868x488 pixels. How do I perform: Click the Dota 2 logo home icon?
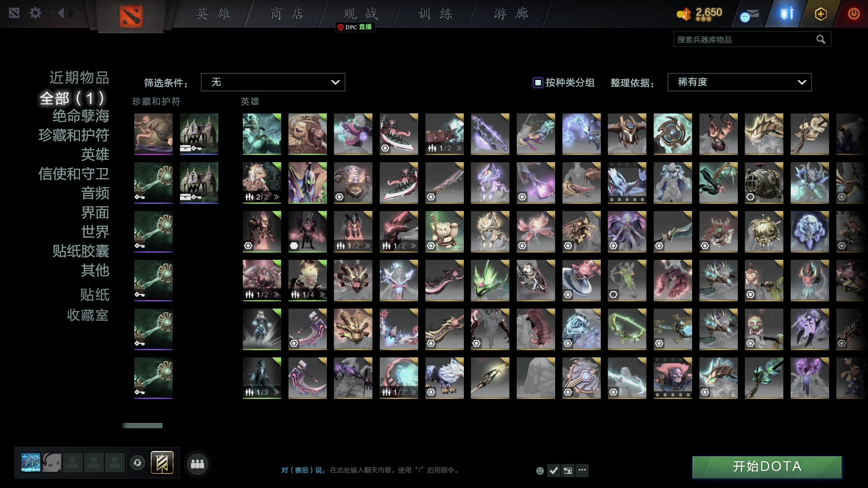click(x=131, y=17)
